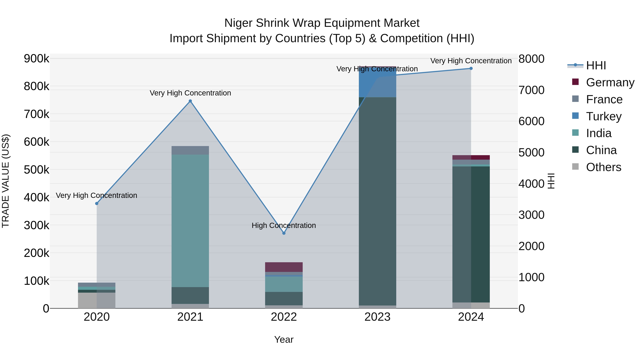Toggle the France legend entry
This screenshot has height=362, width=644.
(x=597, y=99)
